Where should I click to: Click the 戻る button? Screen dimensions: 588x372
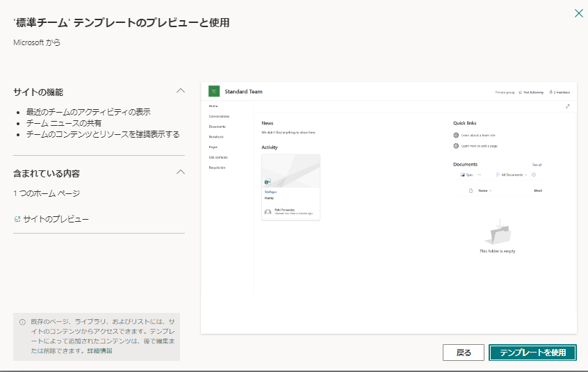click(464, 353)
